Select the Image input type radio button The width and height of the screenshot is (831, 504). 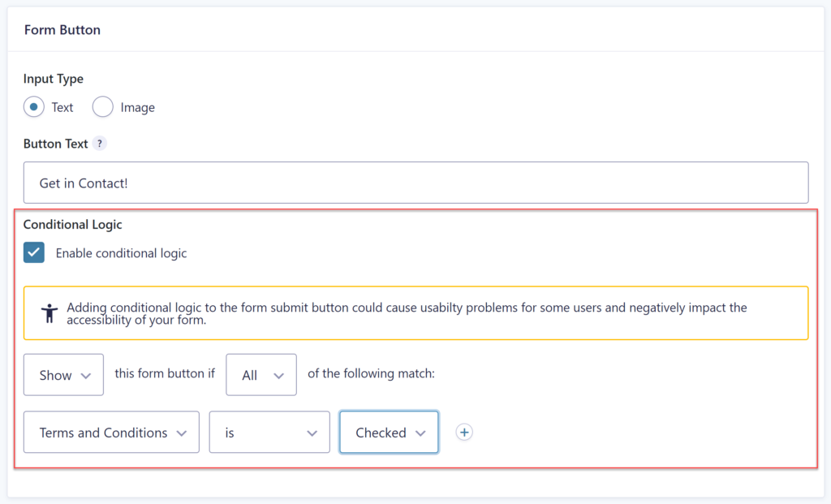click(102, 106)
